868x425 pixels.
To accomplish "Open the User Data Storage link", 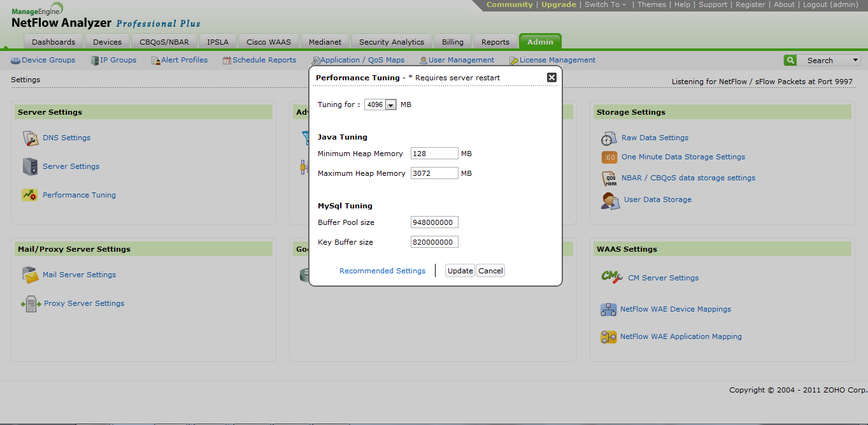I will coord(658,199).
